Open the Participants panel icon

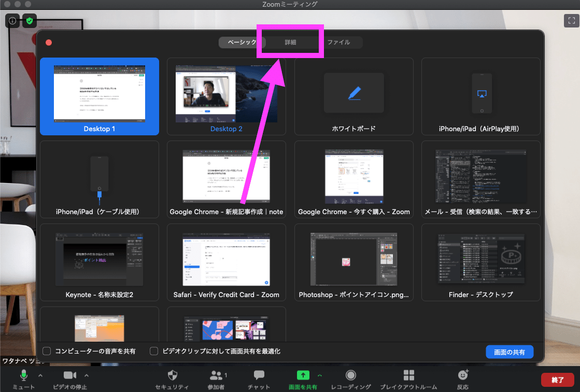pyautogui.click(x=216, y=375)
